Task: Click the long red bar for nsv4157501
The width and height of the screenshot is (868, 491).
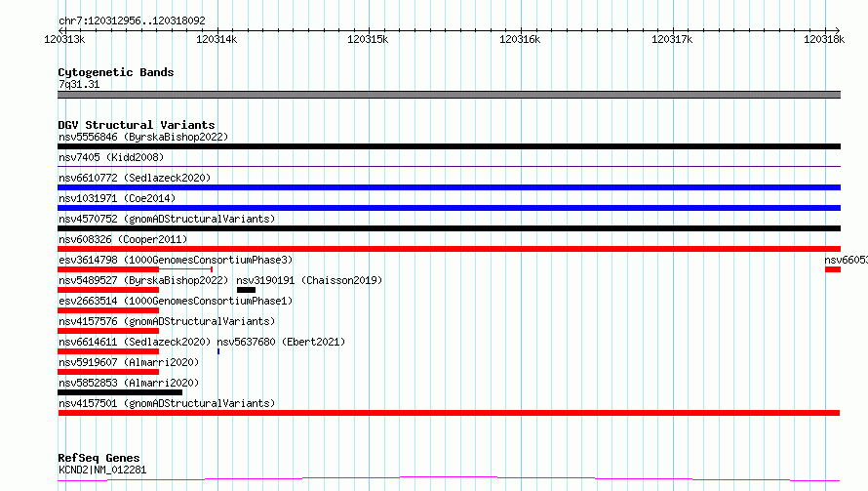Action: [449, 413]
